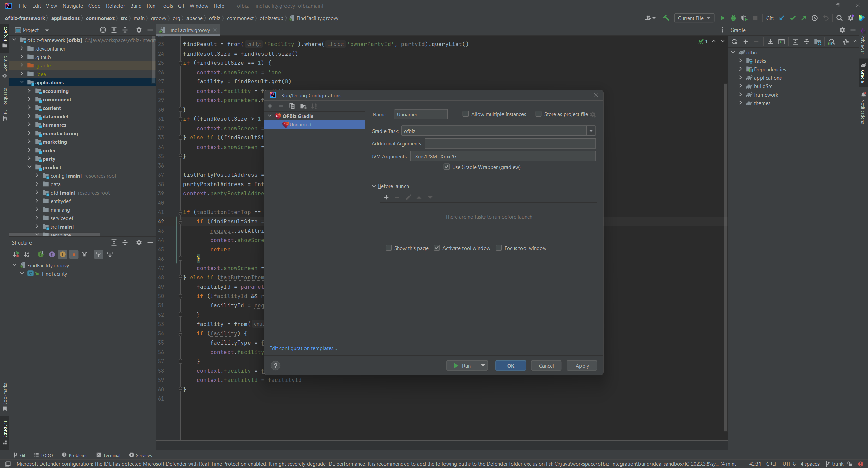The height and width of the screenshot is (468, 868).
Task: Remove selected configuration in Run/Debug dialog
Action: (x=281, y=106)
